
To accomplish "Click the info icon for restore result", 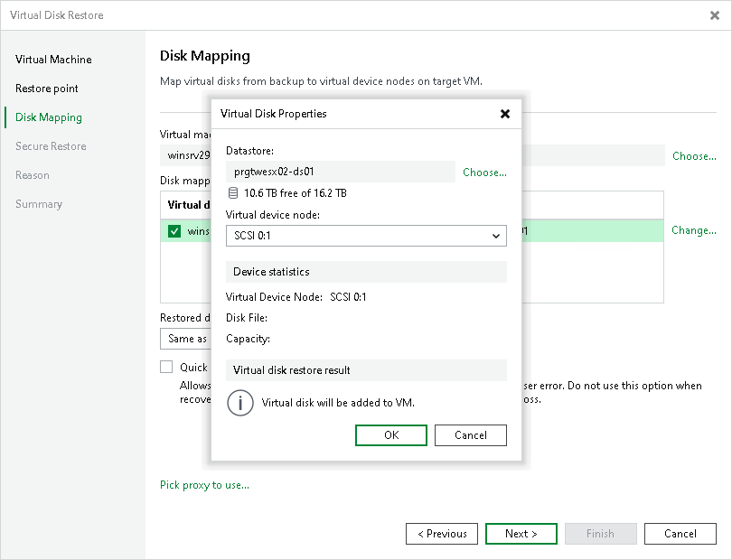I will pyautogui.click(x=240, y=403).
